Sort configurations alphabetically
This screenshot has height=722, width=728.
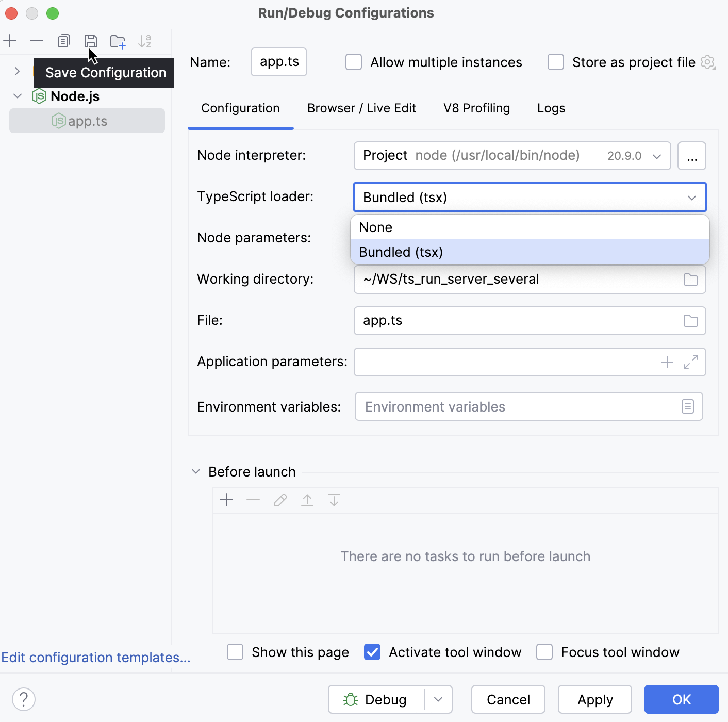(145, 41)
